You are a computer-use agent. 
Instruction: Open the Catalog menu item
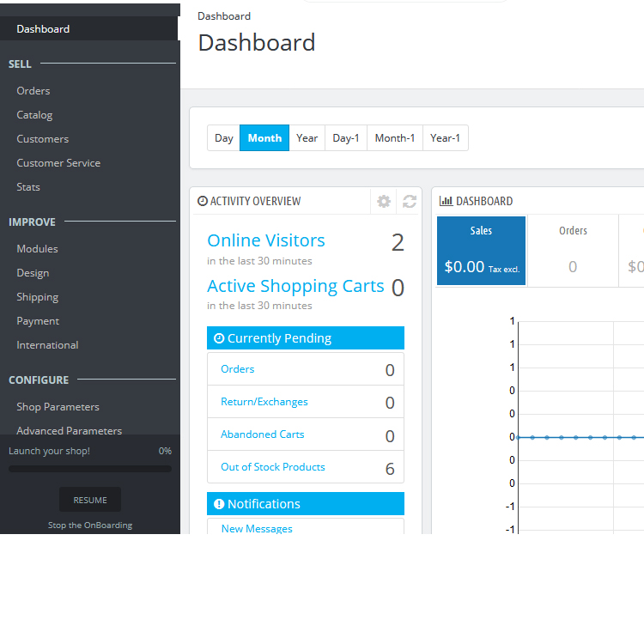click(x=34, y=115)
